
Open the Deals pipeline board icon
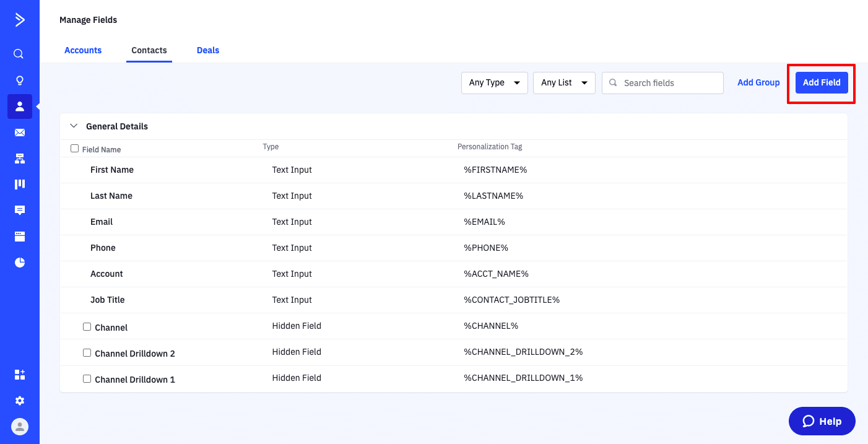tap(20, 185)
